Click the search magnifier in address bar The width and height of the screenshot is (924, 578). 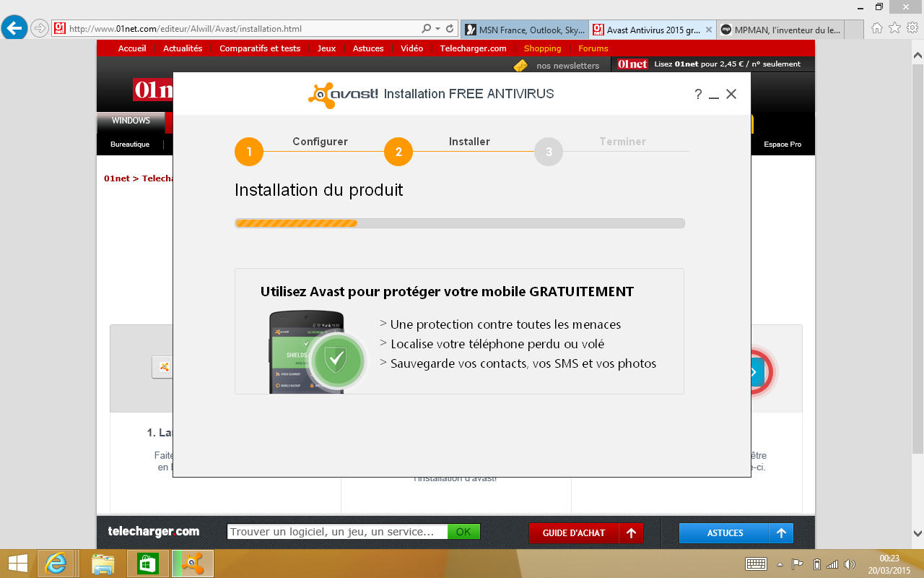pos(427,29)
